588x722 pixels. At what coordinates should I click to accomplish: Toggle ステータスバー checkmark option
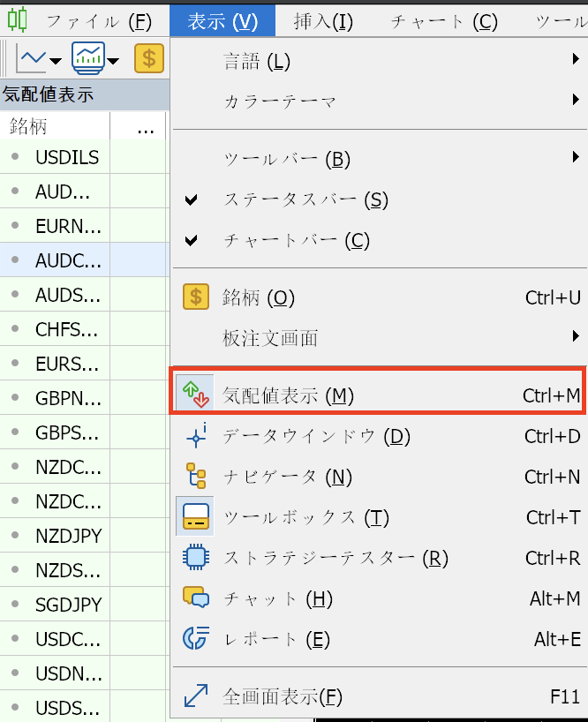305,200
